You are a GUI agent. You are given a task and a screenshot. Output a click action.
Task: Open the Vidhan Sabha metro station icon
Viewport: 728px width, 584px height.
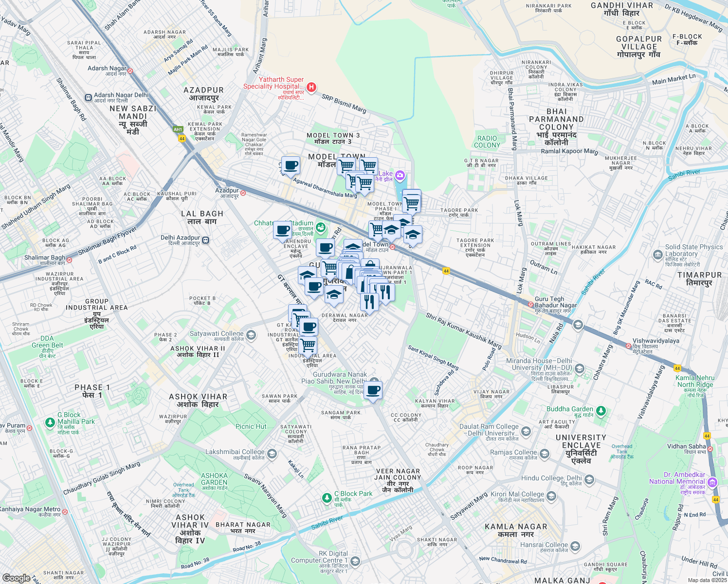click(x=710, y=449)
